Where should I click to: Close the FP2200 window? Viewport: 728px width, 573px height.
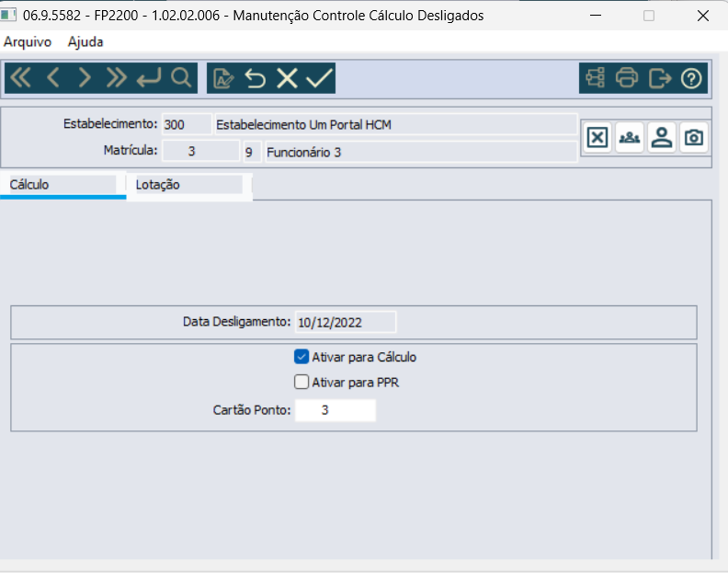coord(703,16)
